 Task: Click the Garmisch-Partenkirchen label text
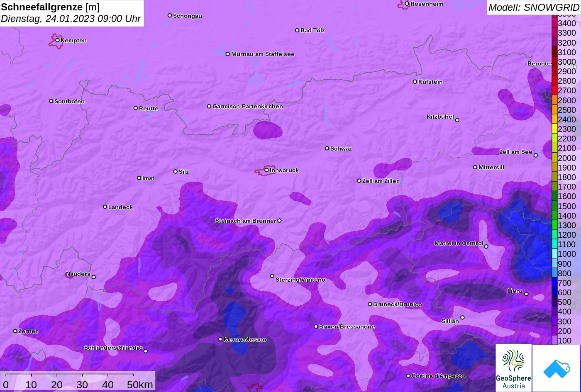[x=248, y=106]
